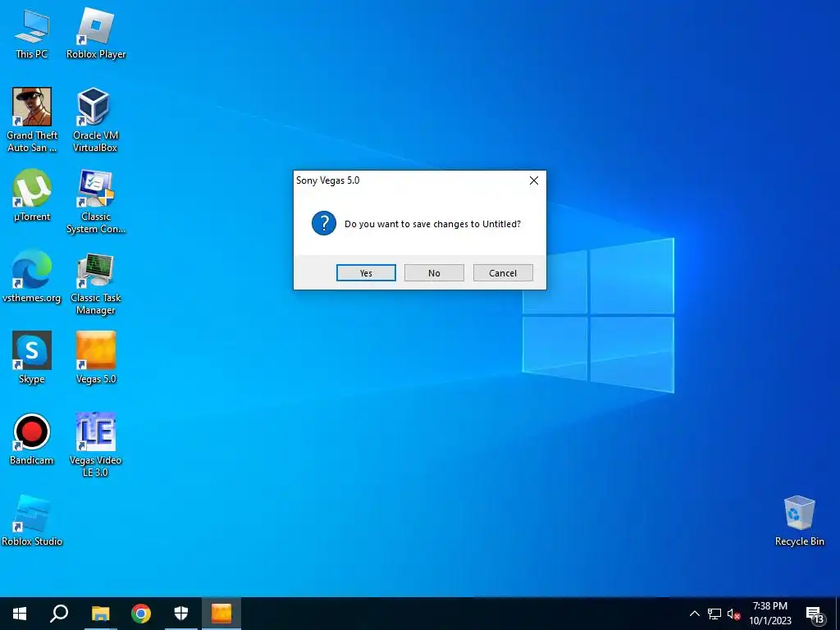
Task: Click the muted volume tray icon
Action: (733, 614)
